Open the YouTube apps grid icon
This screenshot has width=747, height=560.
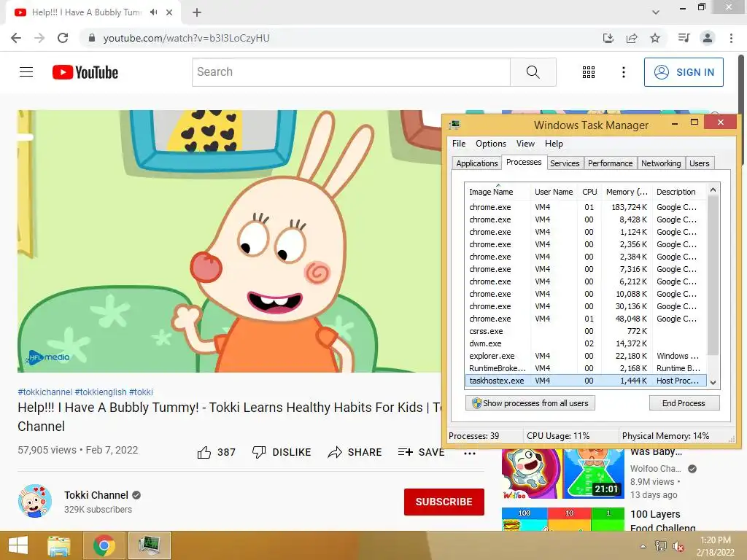[589, 72]
